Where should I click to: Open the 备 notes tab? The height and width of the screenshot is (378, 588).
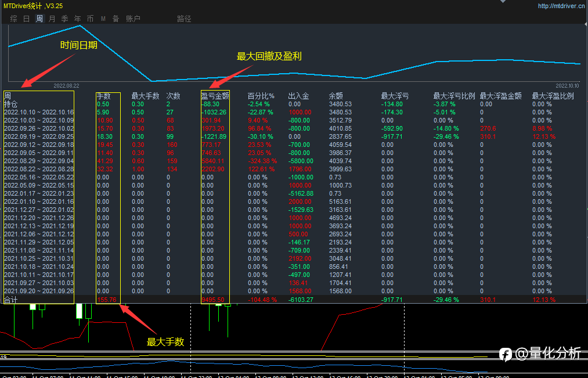coord(116,19)
